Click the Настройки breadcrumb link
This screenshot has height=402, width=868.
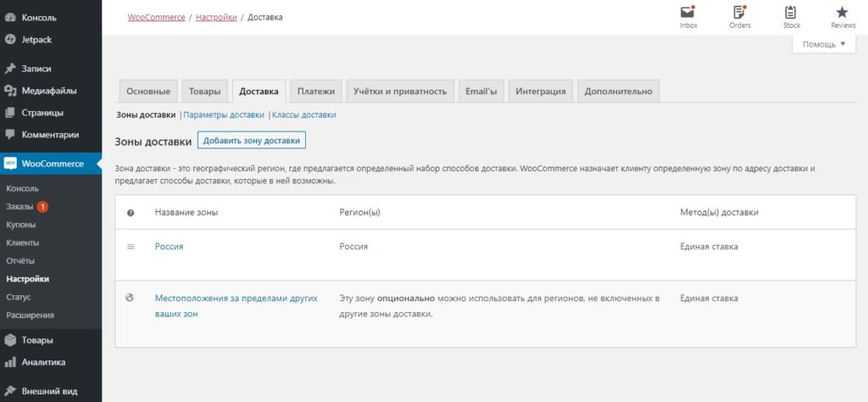click(216, 17)
